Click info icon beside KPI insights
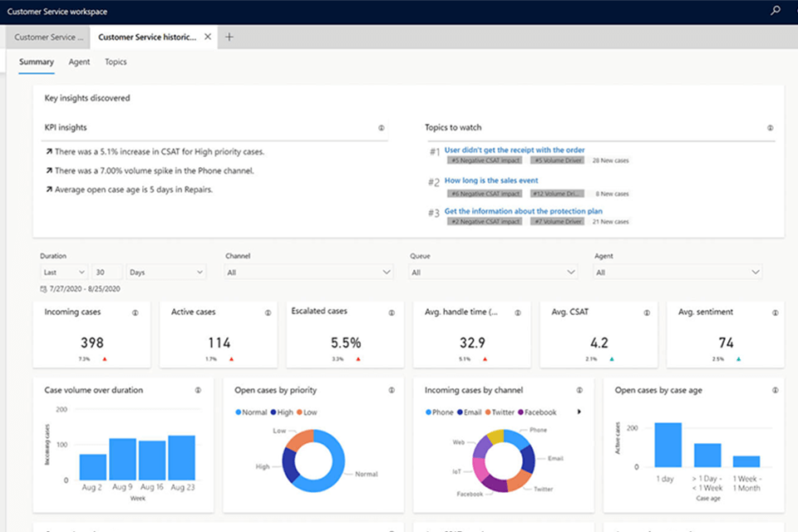 pos(382,128)
